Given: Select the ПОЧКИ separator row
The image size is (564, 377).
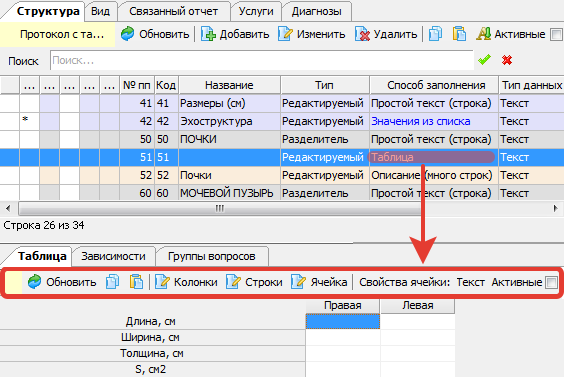Looking at the screenshot, I should click(x=282, y=139).
